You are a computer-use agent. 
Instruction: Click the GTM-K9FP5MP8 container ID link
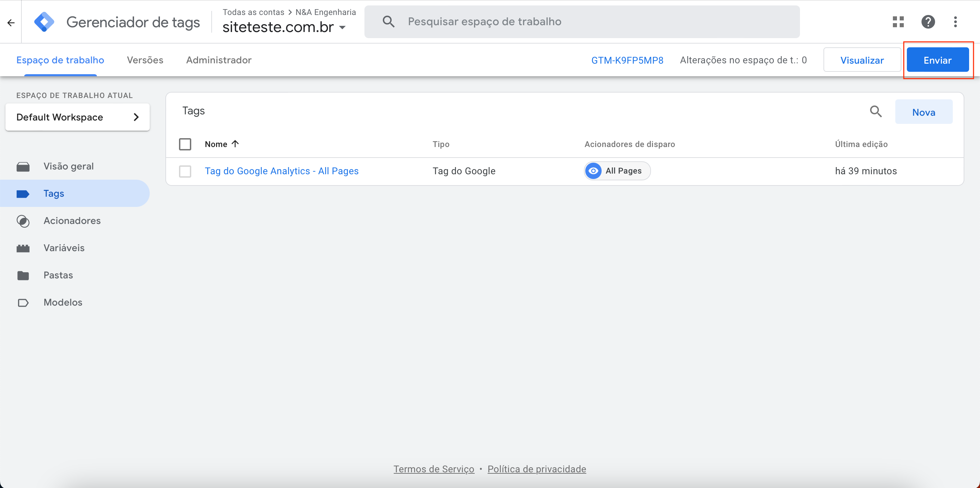pyautogui.click(x=627, y=60)
